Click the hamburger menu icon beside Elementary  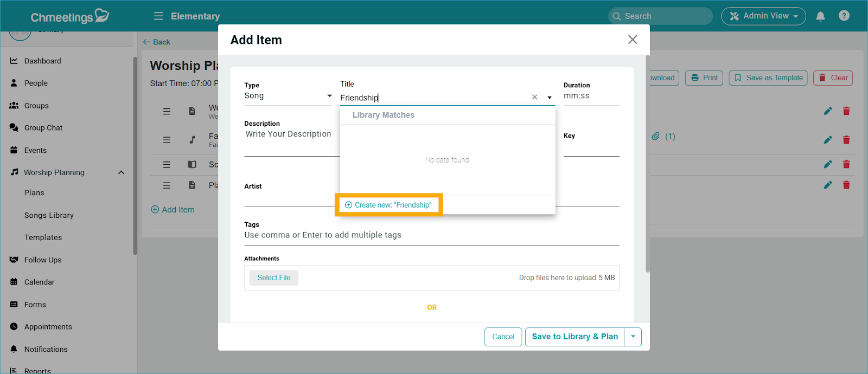158,16
